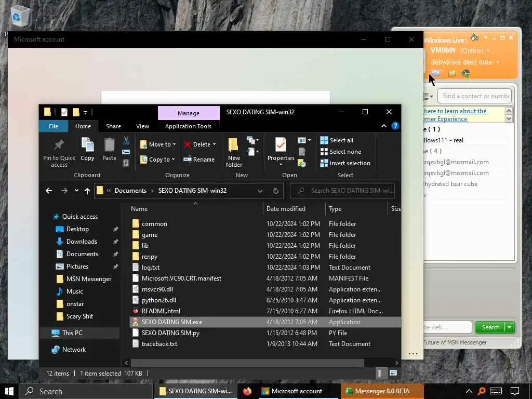The image size is (532, 399).
Task: Click Pin to Quick access icon
Action: click(x=59, y=145)
